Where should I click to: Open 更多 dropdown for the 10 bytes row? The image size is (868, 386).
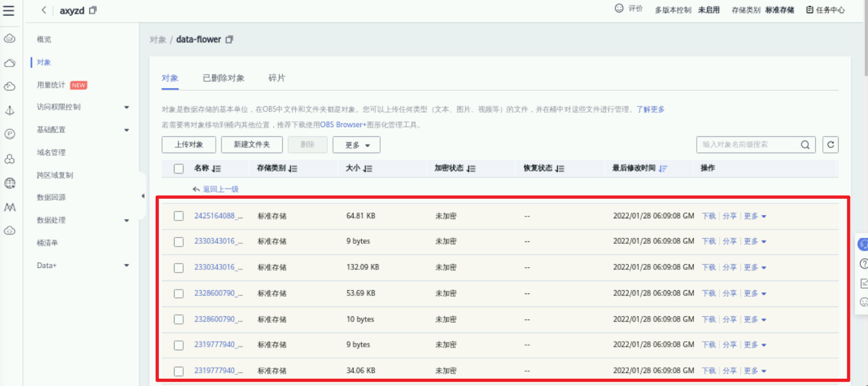[x=755, y=319]
